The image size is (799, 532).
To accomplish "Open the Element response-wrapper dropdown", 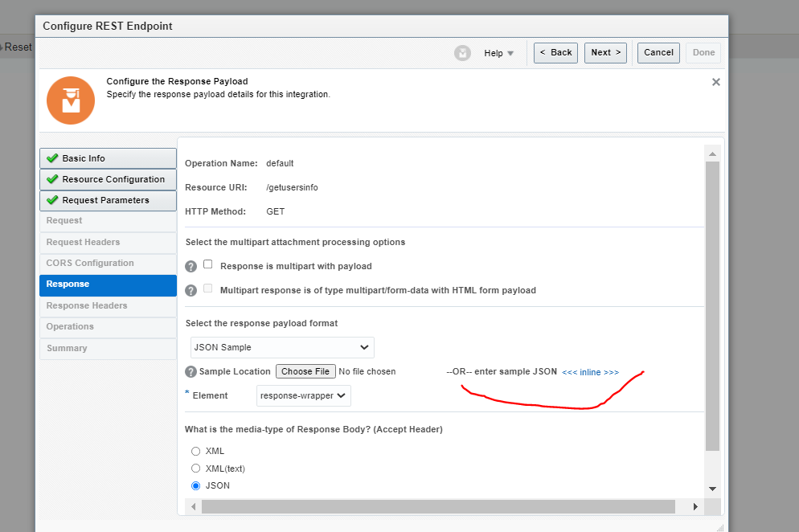I will 303,395.
